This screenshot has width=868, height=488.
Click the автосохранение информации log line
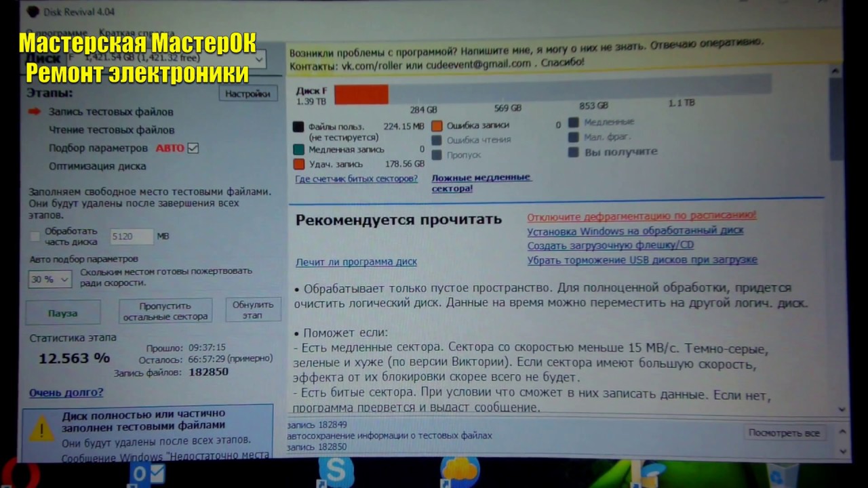point(389,436)
